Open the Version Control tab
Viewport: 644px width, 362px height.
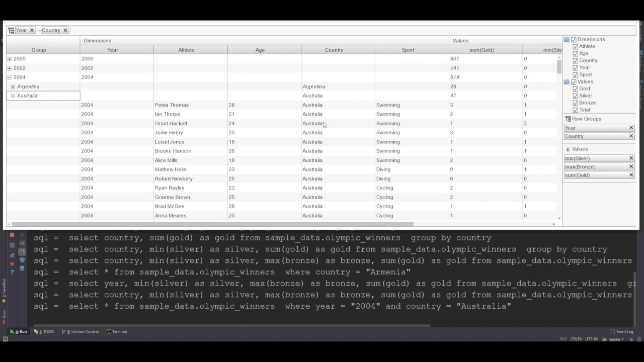pyautogui.click(x=80, y=332)
